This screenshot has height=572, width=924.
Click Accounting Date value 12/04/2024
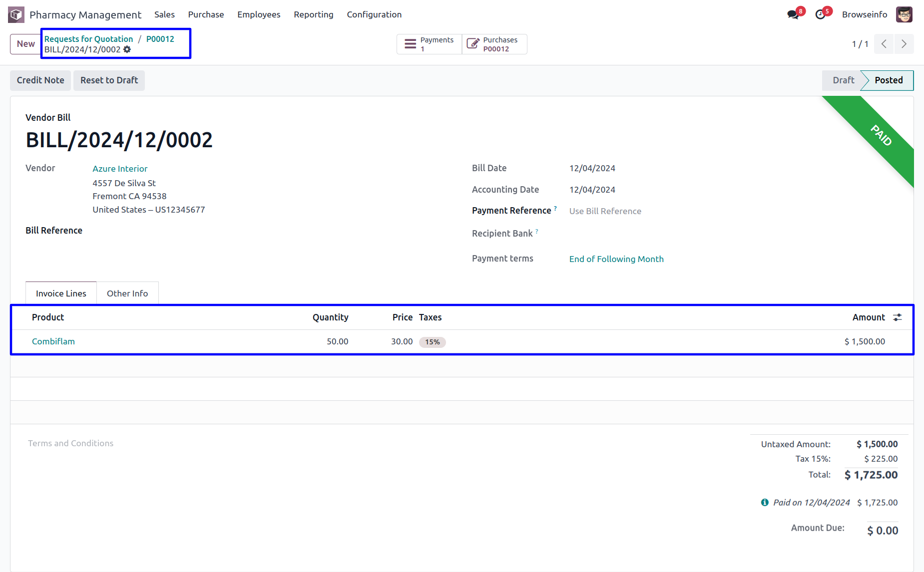(592, 190)
